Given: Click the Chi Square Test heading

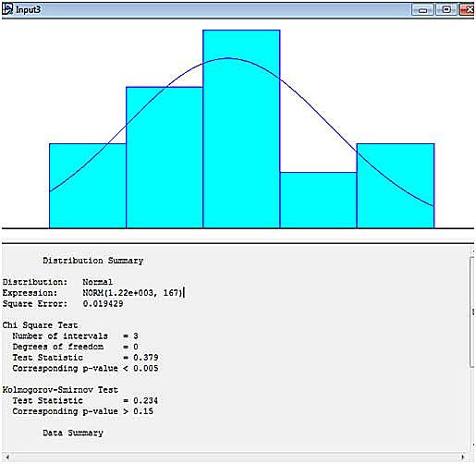Looking at the screenshot, I should click(x=40, y=325).
